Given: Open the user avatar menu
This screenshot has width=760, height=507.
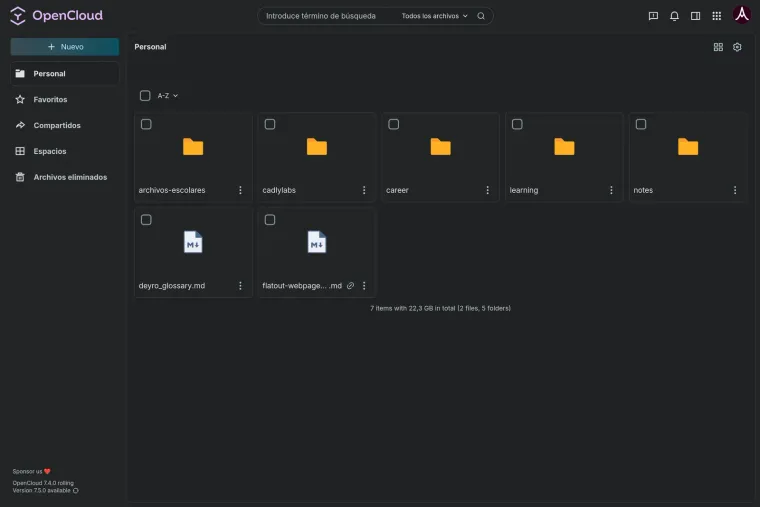Looking at the screenshot, I should coord(742,15).
